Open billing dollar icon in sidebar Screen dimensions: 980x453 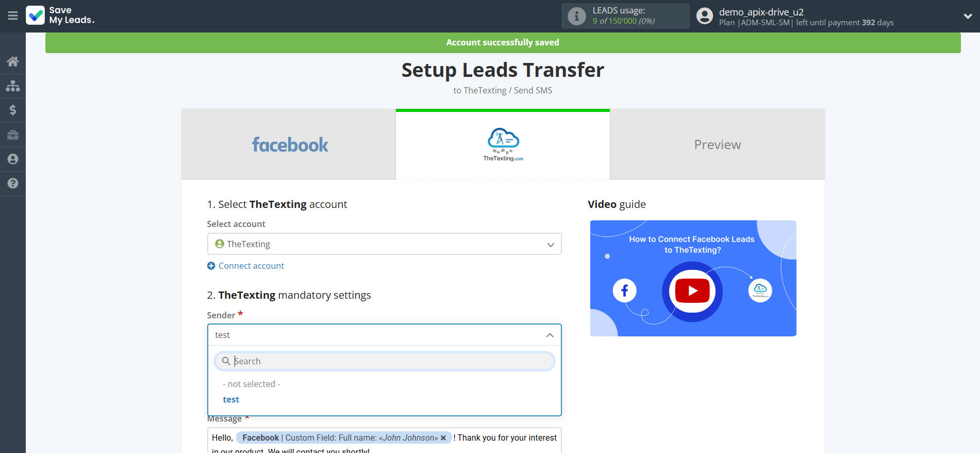click(x=13, y=110)
